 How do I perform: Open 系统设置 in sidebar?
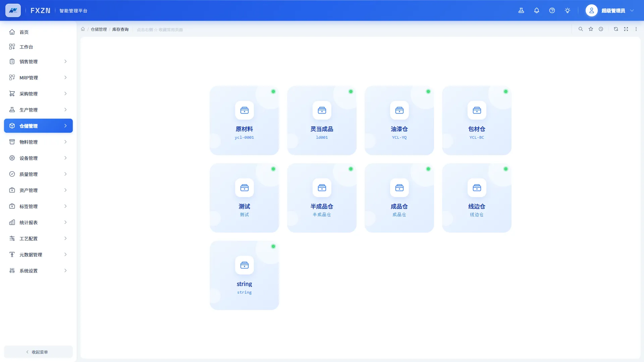(x=38, y=270)
